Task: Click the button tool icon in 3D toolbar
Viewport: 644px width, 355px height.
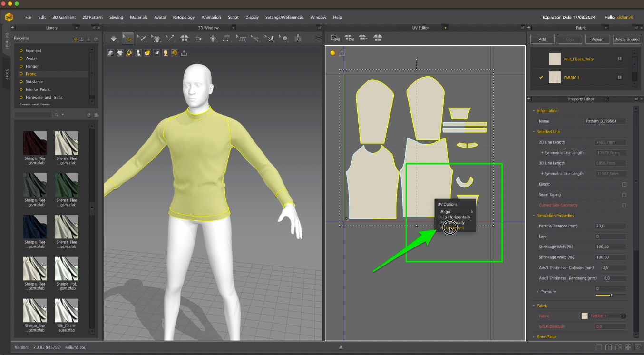Action: (x=284, y=39)
